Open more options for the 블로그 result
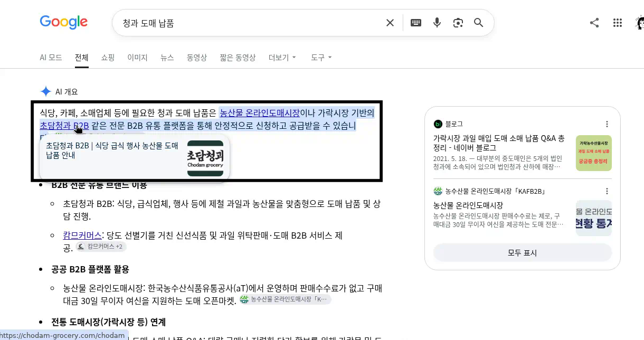 (607, 124)
